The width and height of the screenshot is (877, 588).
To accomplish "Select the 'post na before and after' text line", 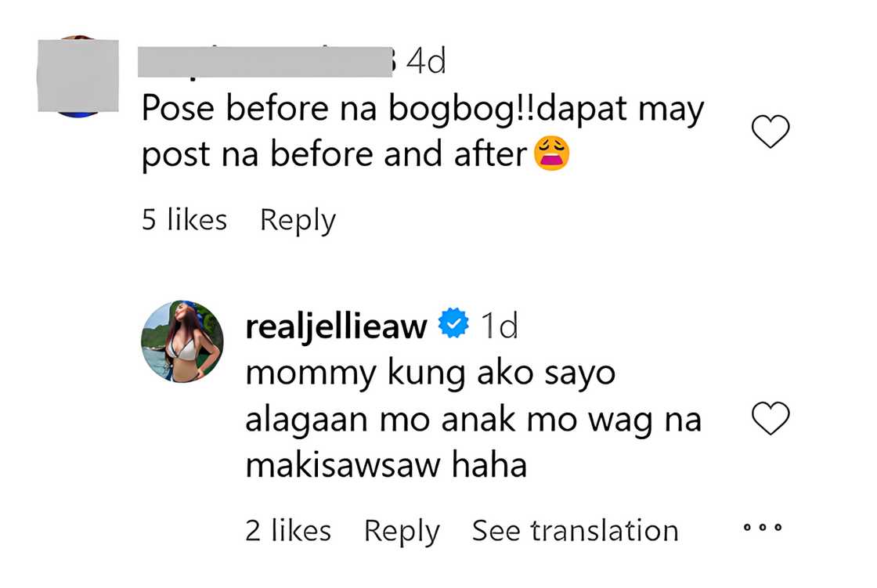I will pos(334,154).
